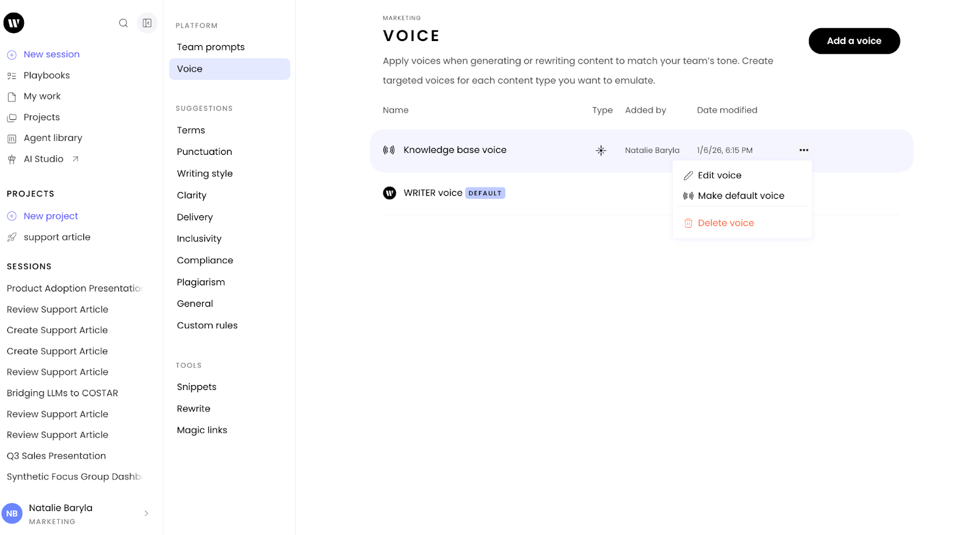Image resolution: width=980 pixels, height=535 pixels.
Task: Click the WRITER voice logo icon
Action: [390, 193]
